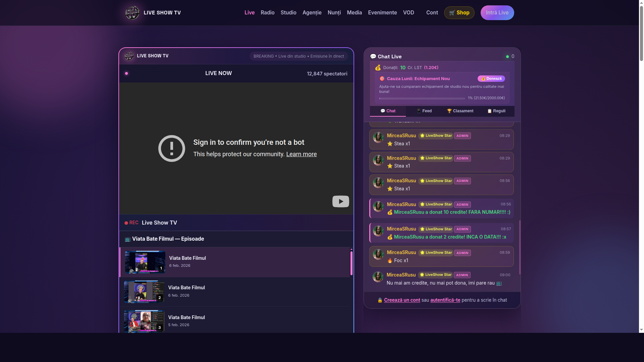Click the donation goal progress bar
644x362 pixels.
tap(422, 98)
